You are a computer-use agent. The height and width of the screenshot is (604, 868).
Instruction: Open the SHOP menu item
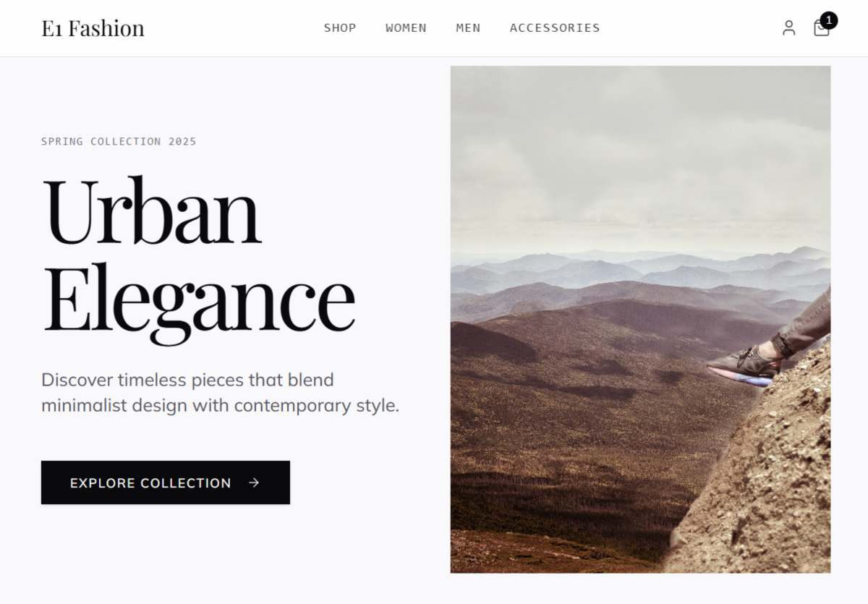click(340, 28)
